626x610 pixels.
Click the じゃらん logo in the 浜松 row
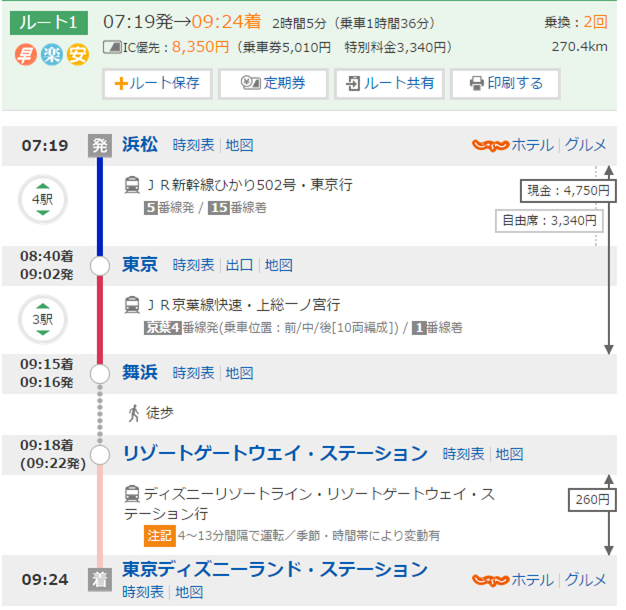pos(489,145)
